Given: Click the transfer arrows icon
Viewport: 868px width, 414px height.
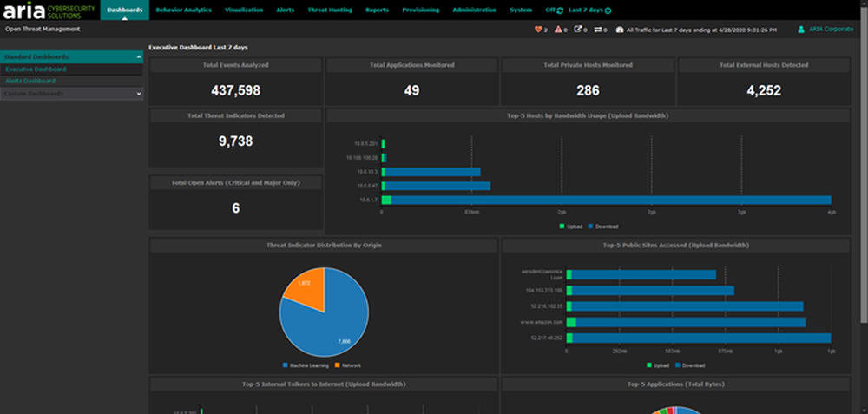Looking at the screenshot, I should (598, 30).
